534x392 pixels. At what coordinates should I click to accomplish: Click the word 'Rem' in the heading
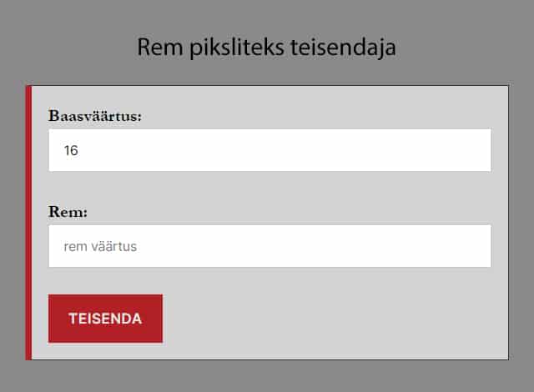(158, 48)
